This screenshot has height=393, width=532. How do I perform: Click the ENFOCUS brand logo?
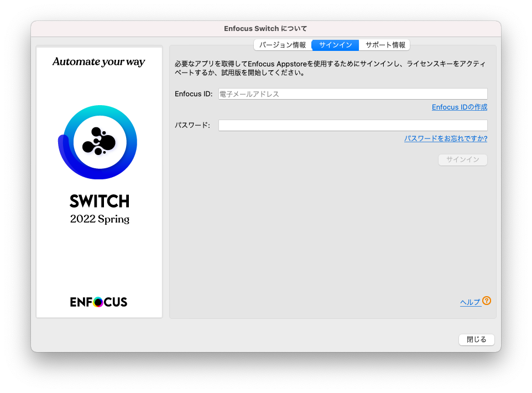(x=99, y=302)
